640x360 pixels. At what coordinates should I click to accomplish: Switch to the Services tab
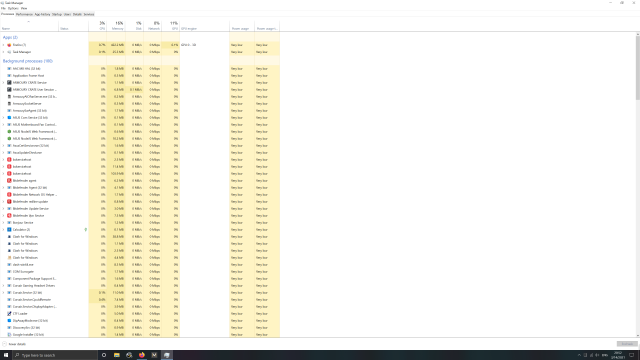[89, 14]
